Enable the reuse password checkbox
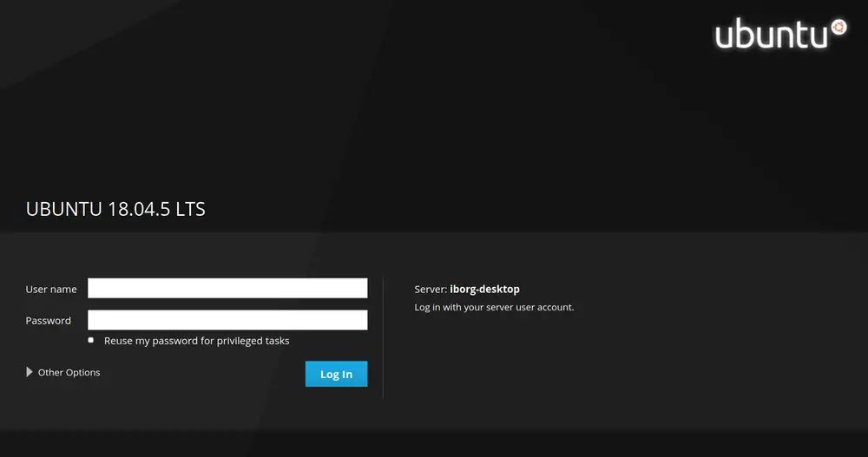This screenshot has width=868, height=457. pyautogui.click(x=91, y=341)
